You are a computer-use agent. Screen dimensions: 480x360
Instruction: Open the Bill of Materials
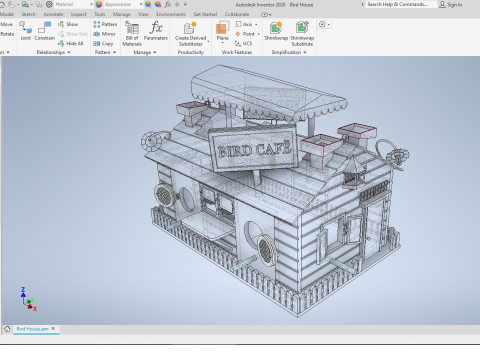(132, 33)
